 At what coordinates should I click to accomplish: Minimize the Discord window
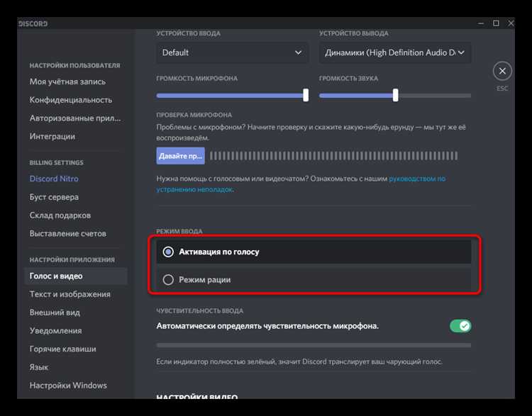pos(481,23)
